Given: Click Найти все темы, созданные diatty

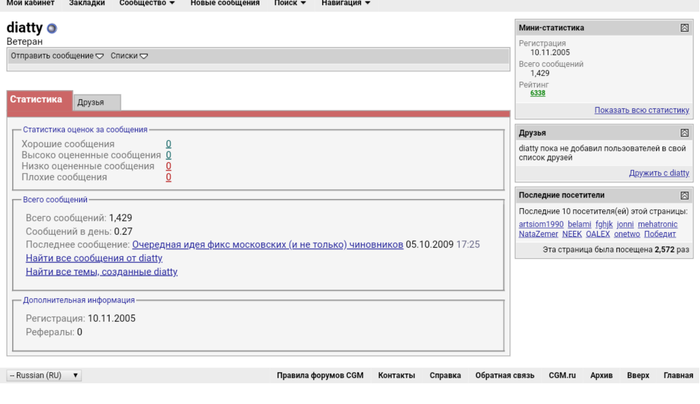Looking at the screenshot, I should coord(101,272).
